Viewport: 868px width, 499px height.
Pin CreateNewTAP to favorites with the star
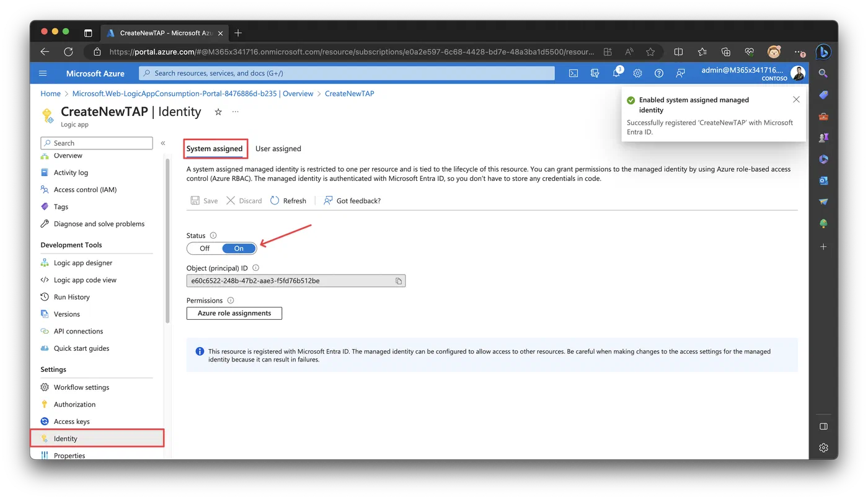pyautogui.click(x=218, y=112)
